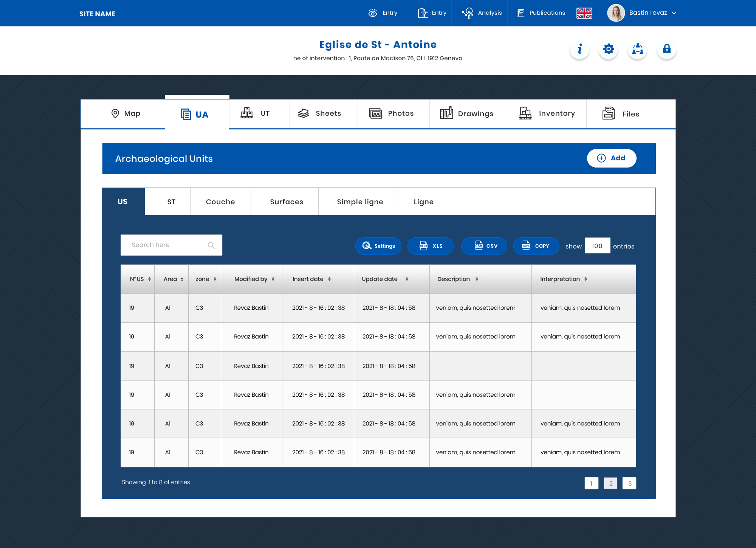This screenshot has height=548, width=756.
Task: Sort the table by Modified by
Action: (x=273, y=279)
